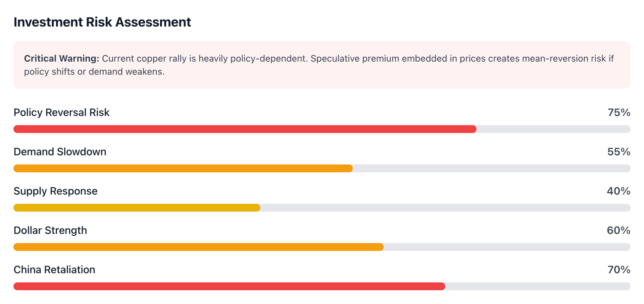Click the red Policy Reversal Risk bar
The image size is (644, 304).
245,129
